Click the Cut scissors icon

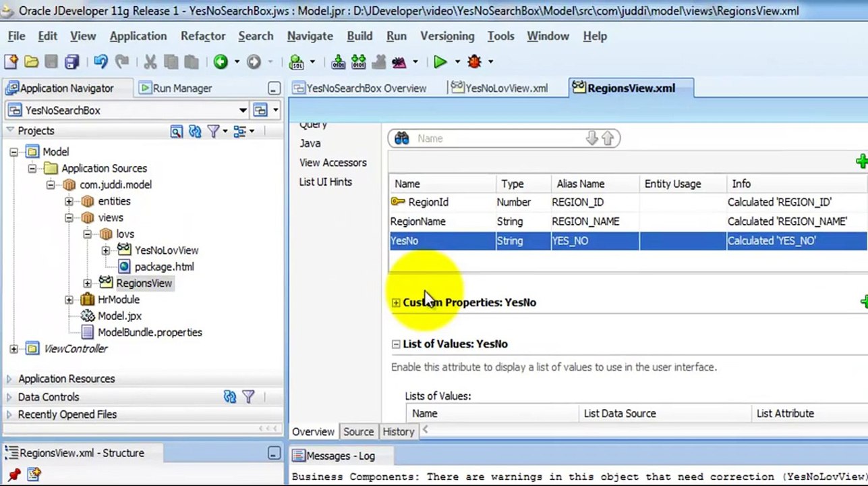[150, 62]
